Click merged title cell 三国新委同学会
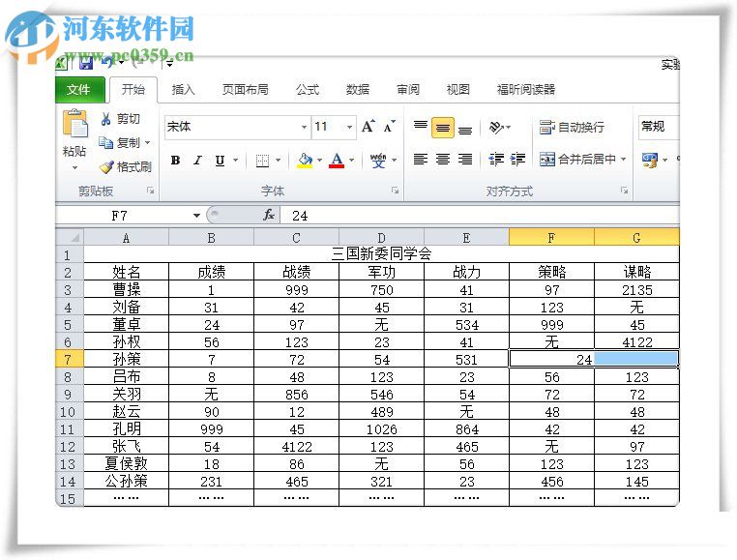The image size is (737, 560). click(x=381, y=254)
